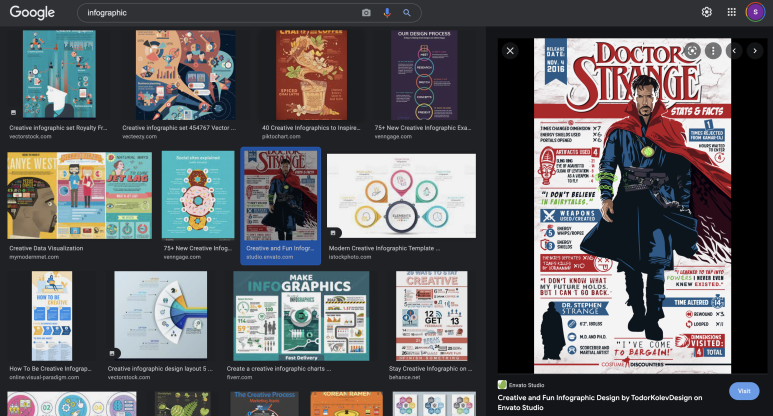Click the vecteezy.com source text
Screen dimensions: 773x416
140,137
